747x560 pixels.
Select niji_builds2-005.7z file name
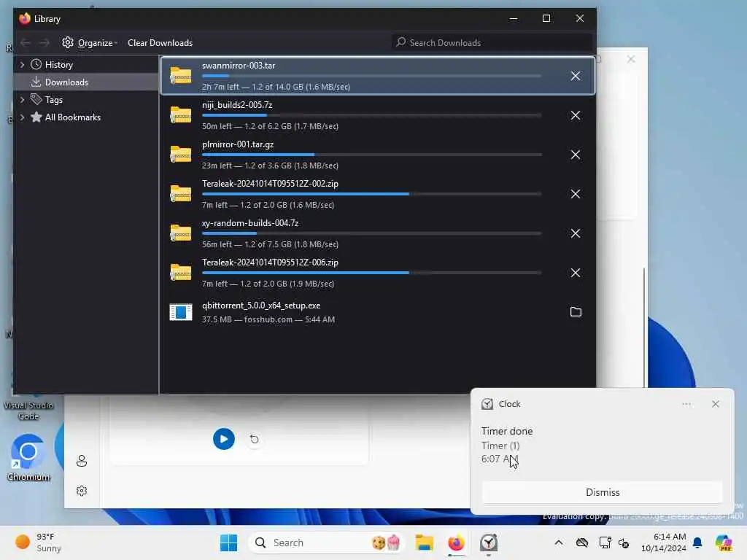[x=237, y=105]
